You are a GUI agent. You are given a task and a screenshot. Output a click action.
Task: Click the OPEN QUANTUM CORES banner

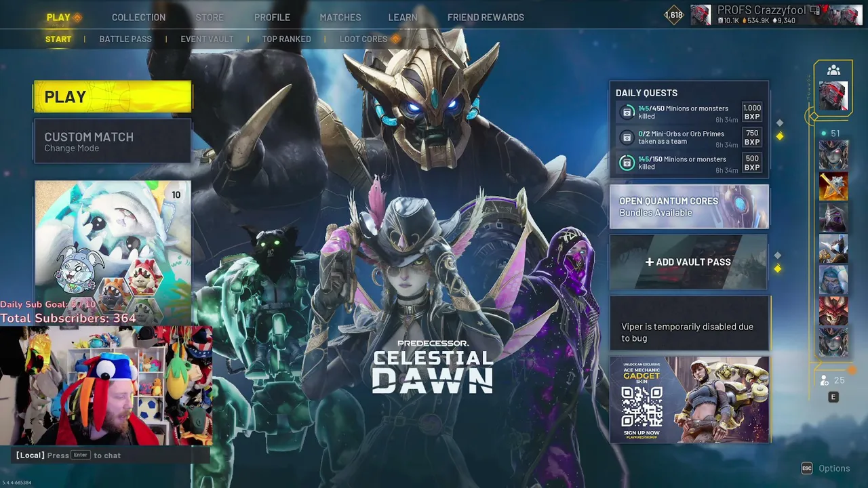(689, 207)
